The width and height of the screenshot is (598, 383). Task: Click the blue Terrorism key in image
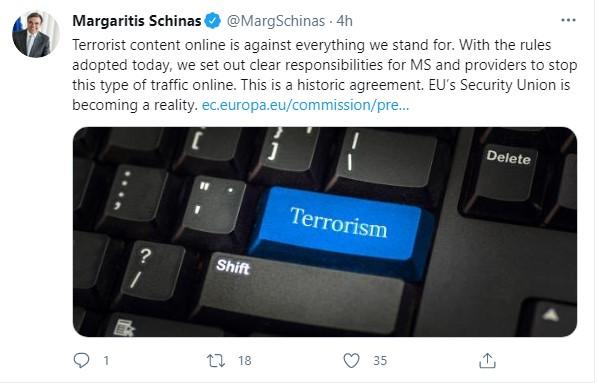tap(339, 227)
